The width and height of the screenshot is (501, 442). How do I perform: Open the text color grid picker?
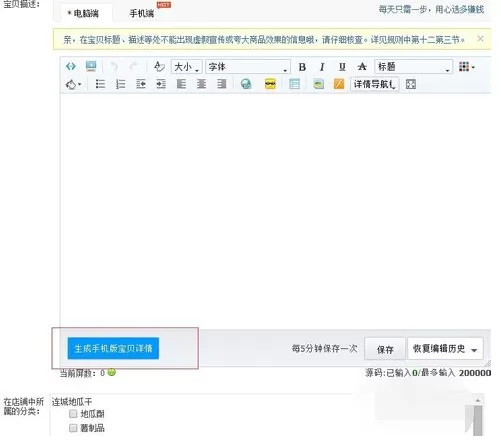(466, 67)
